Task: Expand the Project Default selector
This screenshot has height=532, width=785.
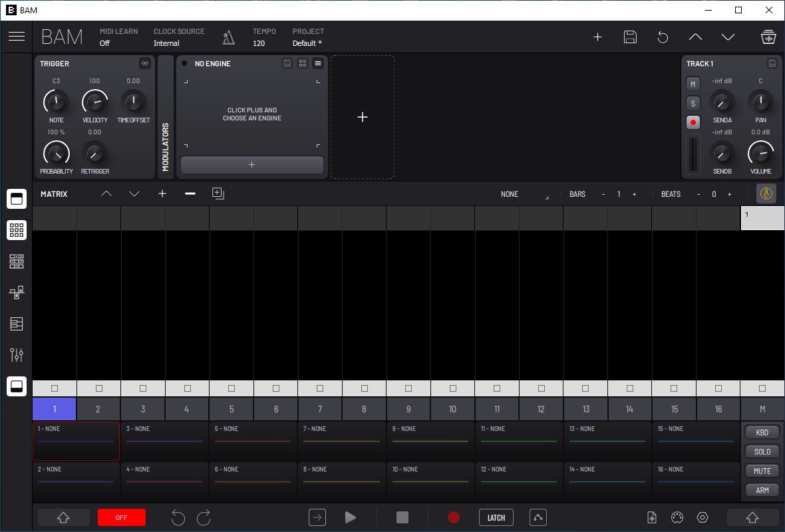Action: 308,43
